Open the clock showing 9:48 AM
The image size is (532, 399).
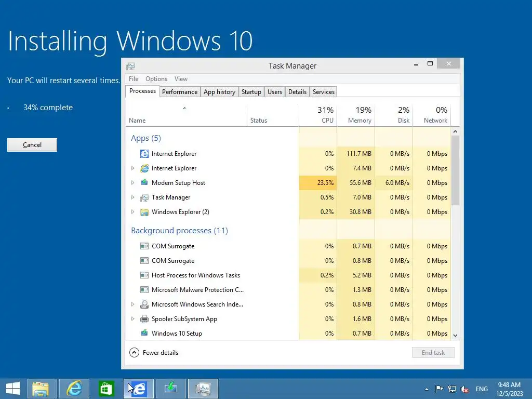(509, 389)
